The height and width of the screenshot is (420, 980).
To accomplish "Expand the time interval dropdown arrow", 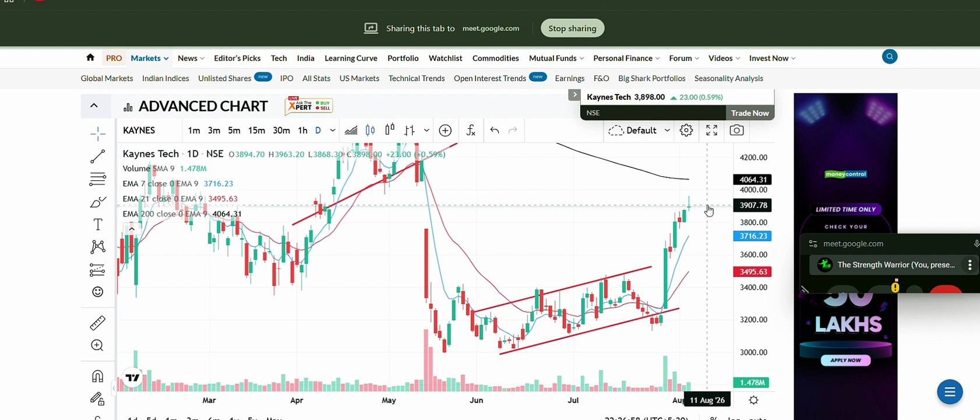I will point(333,130).
